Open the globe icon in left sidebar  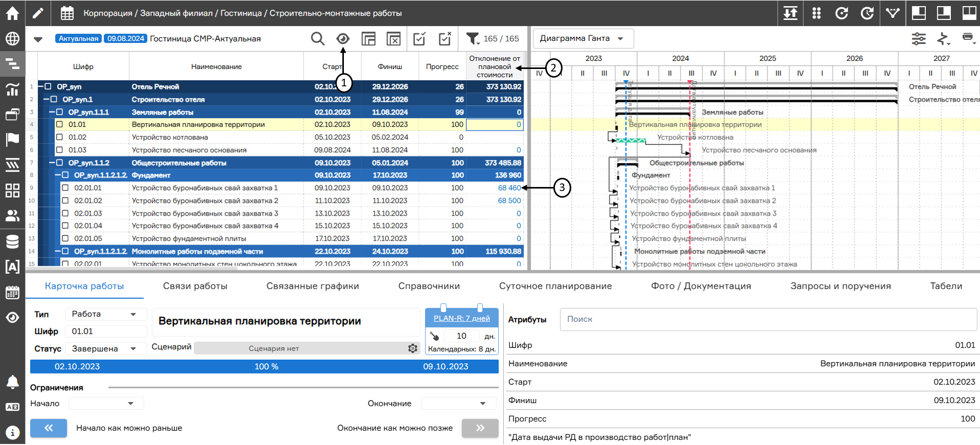[12, 39]
